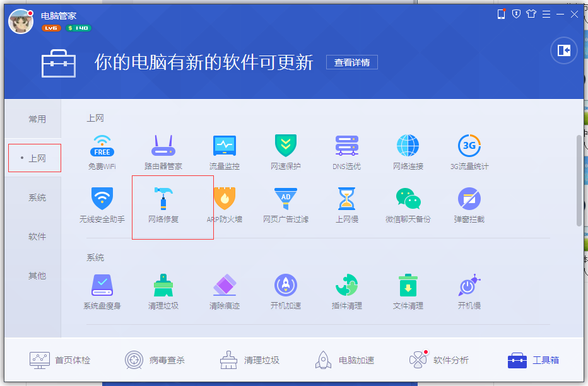Open the 上网慢 hourglass tool
The height and width of the screenshot is (386, 588).
[x=347, y=206]
